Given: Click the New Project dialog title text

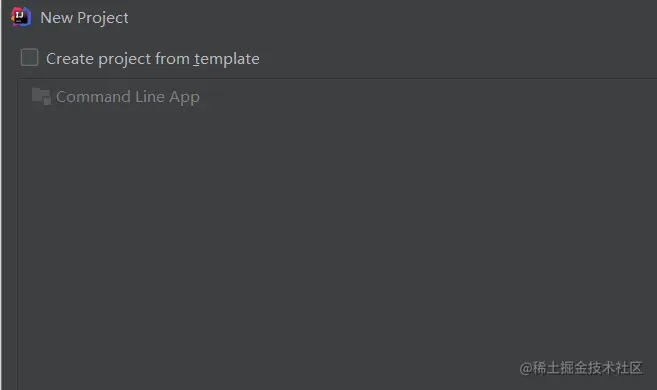Looking at the screenshot, I should click(x=84, y=18).
